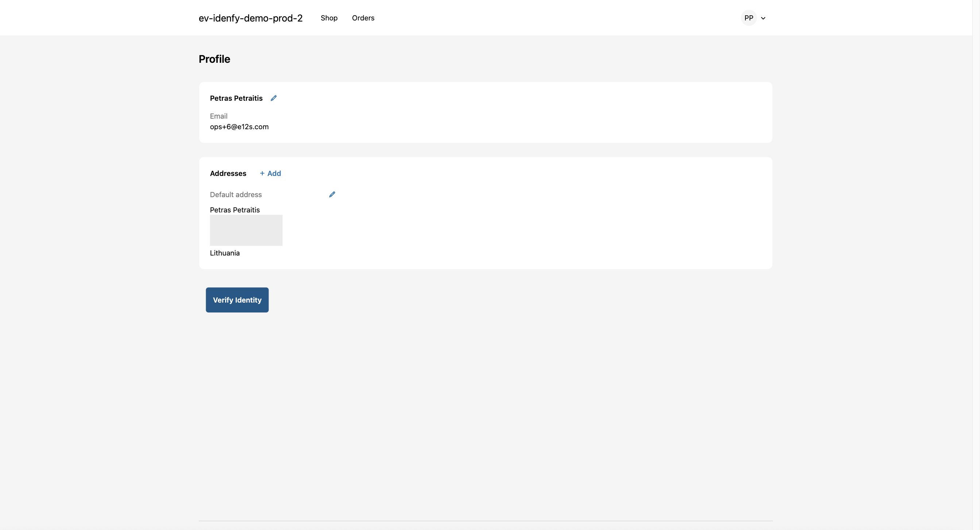Click the Lithuania country text
This screenshot has height=530, width=980.
click(224, 253)
